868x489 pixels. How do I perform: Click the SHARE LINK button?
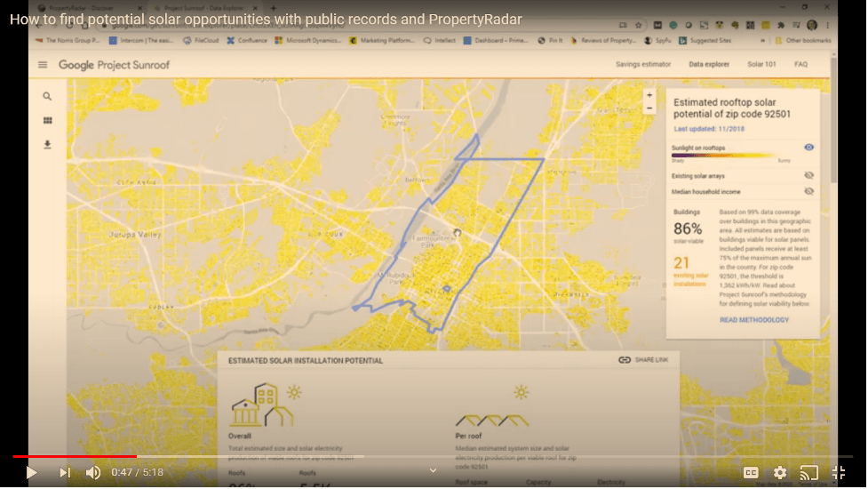(x=643, y=360)
